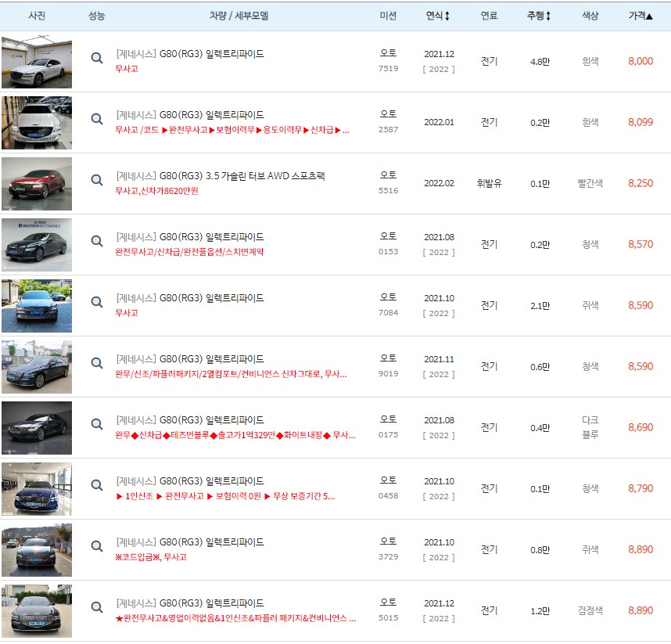
Task: Open performance report icon for 7084 listing
Action: click(97, 302)
